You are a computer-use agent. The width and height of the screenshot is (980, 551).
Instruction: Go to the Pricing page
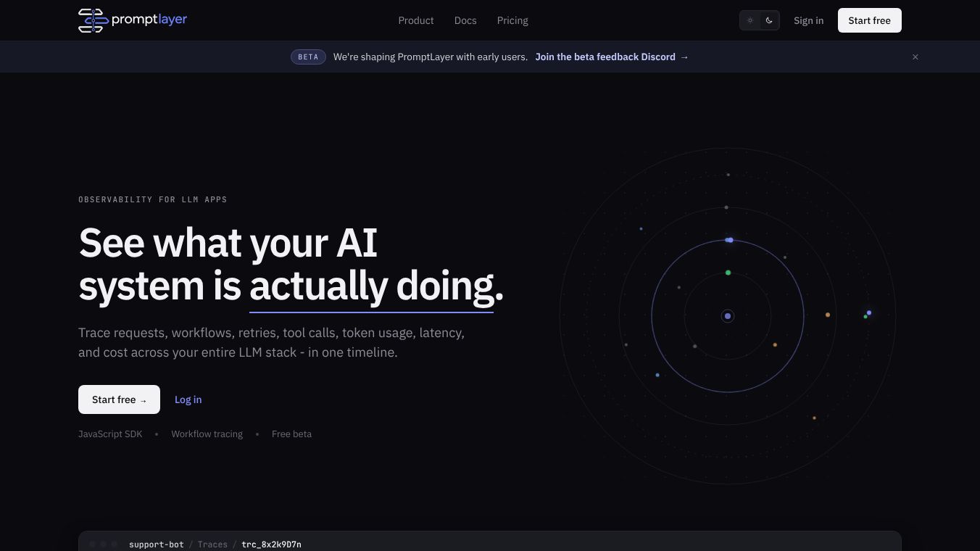tap(512, 20)
